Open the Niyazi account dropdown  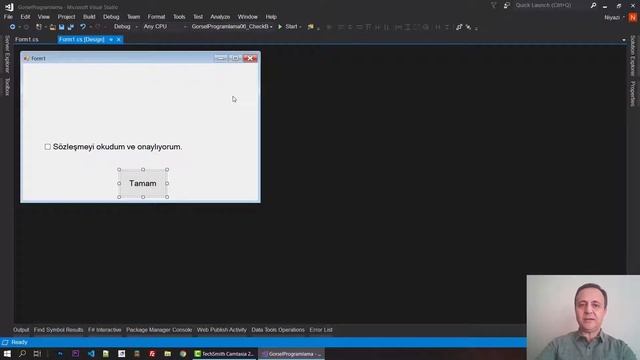click(x=614, y=18)
